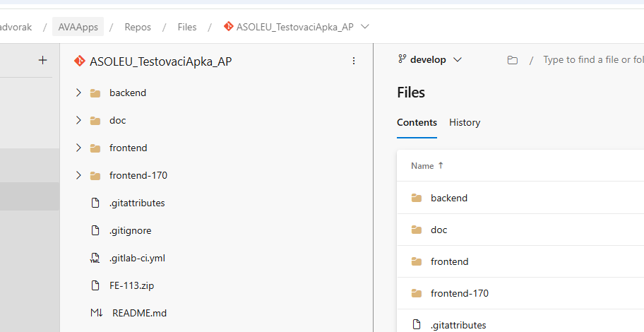Screen dimensions: 644x332
Task: Click the file path search field
Action: pyautogui.click(x=593, y=59)
